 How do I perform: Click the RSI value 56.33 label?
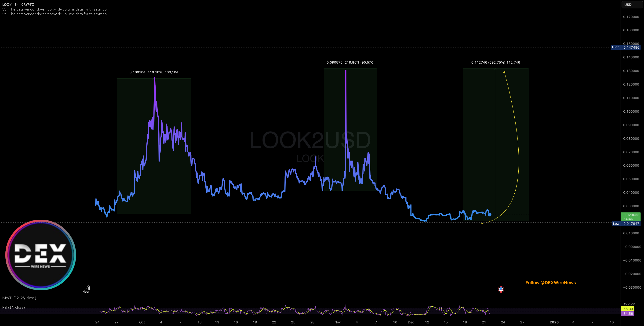[x=628, y=309]
